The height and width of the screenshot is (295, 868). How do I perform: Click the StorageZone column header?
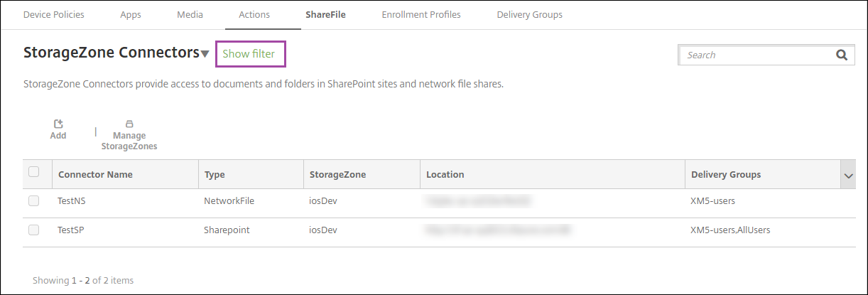pyautogui.click(x=337, y=174)
